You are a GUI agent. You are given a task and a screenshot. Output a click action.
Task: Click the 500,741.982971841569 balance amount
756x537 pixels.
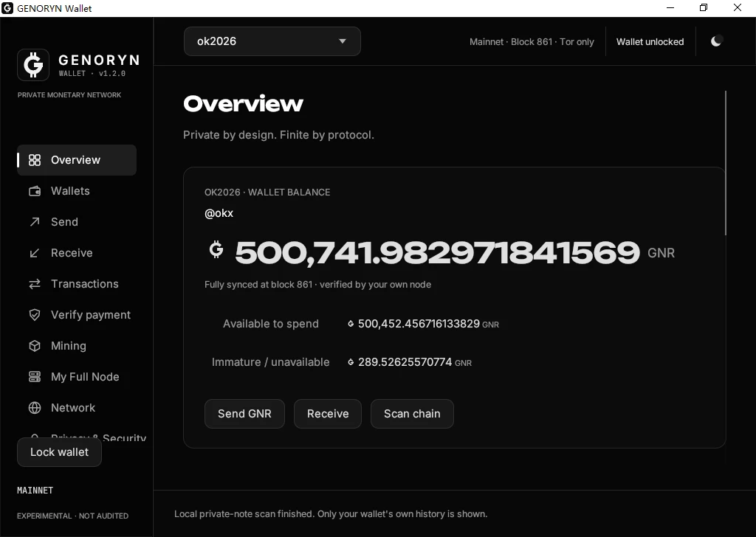coord(437,252)
